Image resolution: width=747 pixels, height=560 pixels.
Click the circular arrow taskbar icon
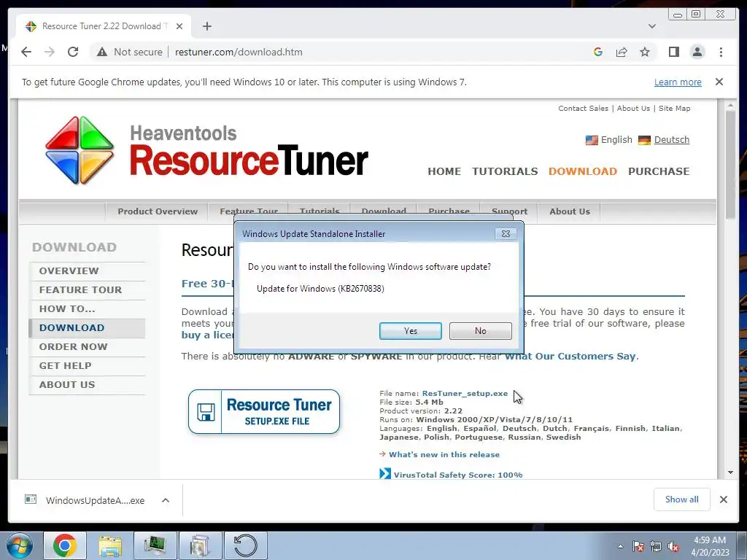(x=245, y=545)
